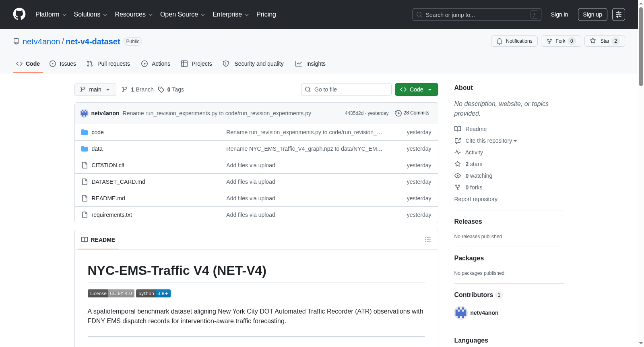Click the CITATION.cff file icon
644x347 pixels.
(x=85, y=165)
